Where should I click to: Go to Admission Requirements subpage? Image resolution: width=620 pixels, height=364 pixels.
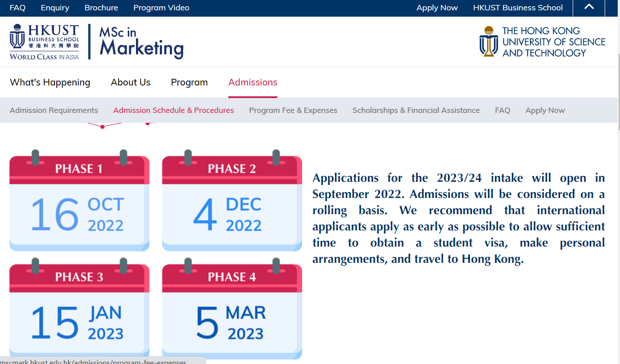[54, 110]
